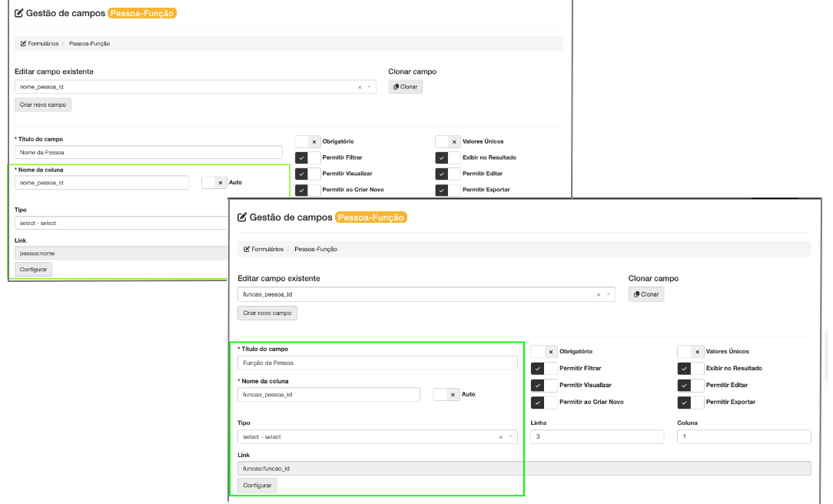Clear the funcao_pessoa_id field selection with the x icon
Viewport: 833px width, 504px height.
[x=599, y=293]
